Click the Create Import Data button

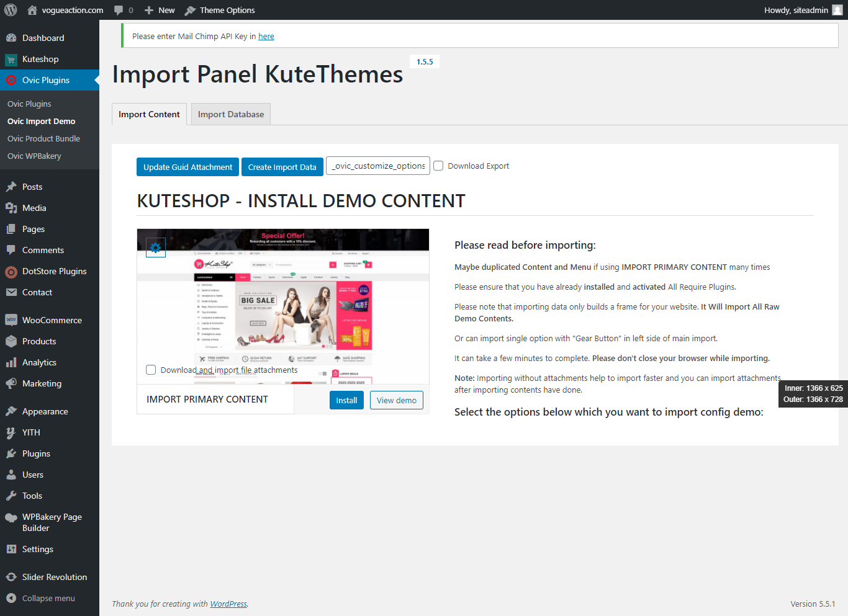(x=282, y=167)
